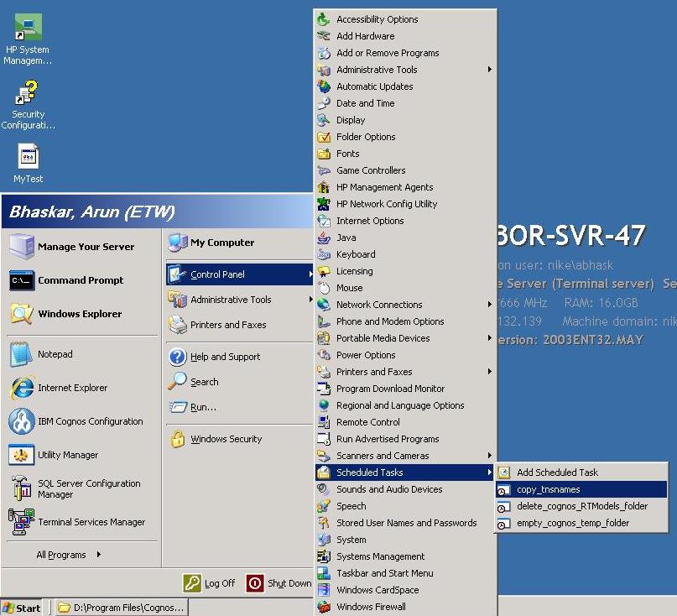Click the Search magnifying glass icon

177,382
